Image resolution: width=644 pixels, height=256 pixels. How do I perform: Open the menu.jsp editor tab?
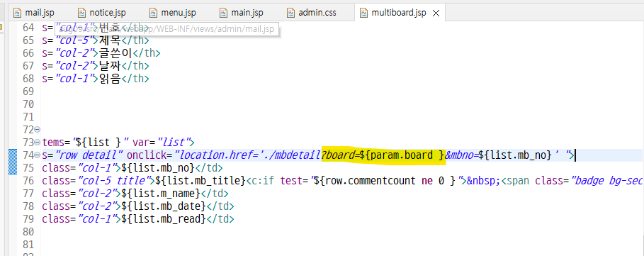172,13
